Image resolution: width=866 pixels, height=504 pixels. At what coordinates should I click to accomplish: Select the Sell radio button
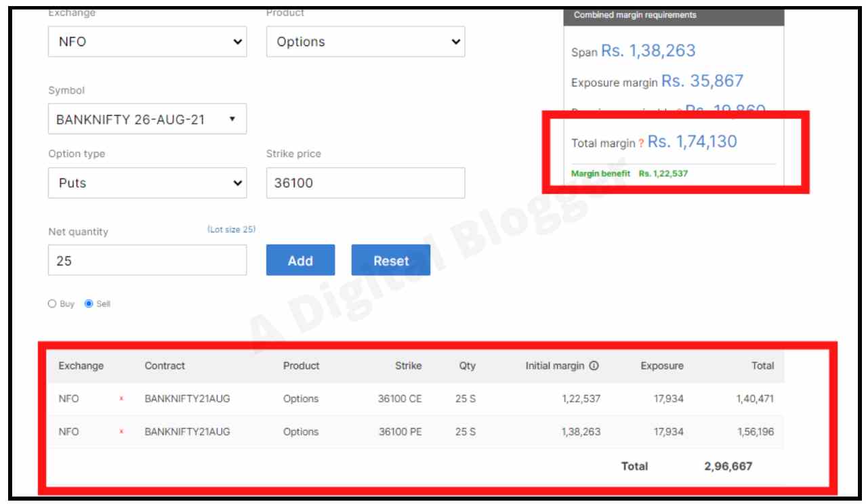[x=89, y=304]
